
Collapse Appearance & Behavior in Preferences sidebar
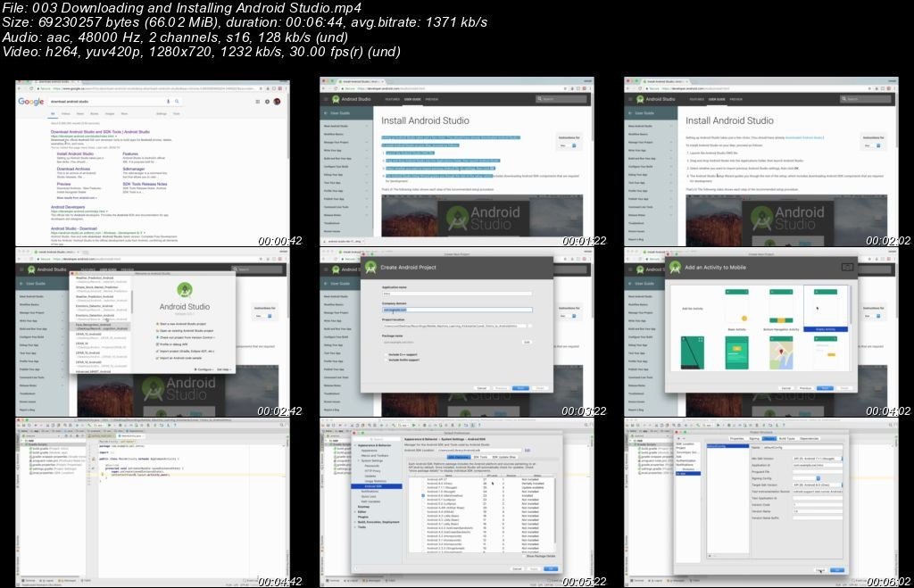coord(357,445)
